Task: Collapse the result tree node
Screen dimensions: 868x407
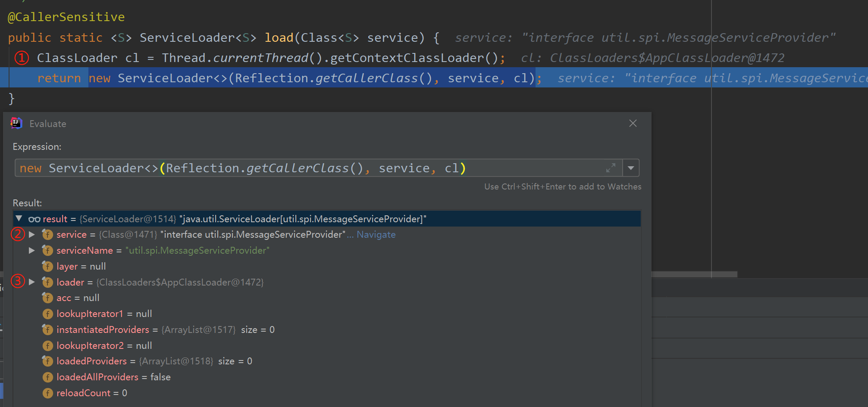Action: coord(18,219)
